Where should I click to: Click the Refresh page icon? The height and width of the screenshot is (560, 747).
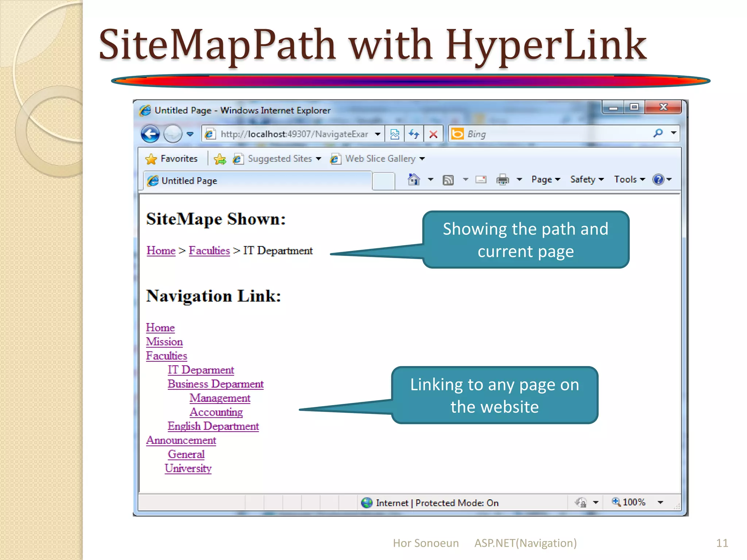[414, 134]
